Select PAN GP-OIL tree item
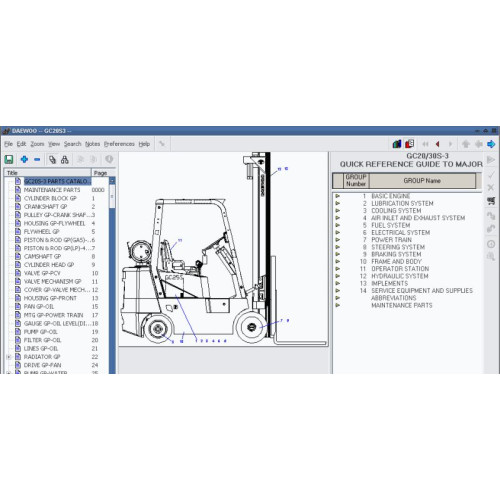This screenshot has height=500, width=500. pyautogui.click(x=39, y=306)
